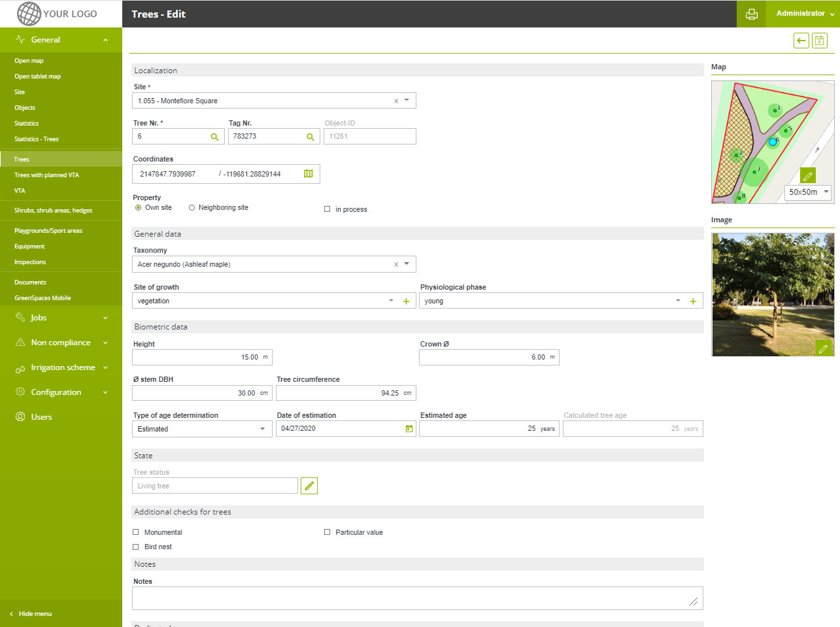Viewport: 840px width, 627px height.
Task: Add new Site of growth with plus icon
Action: point(406,301)
